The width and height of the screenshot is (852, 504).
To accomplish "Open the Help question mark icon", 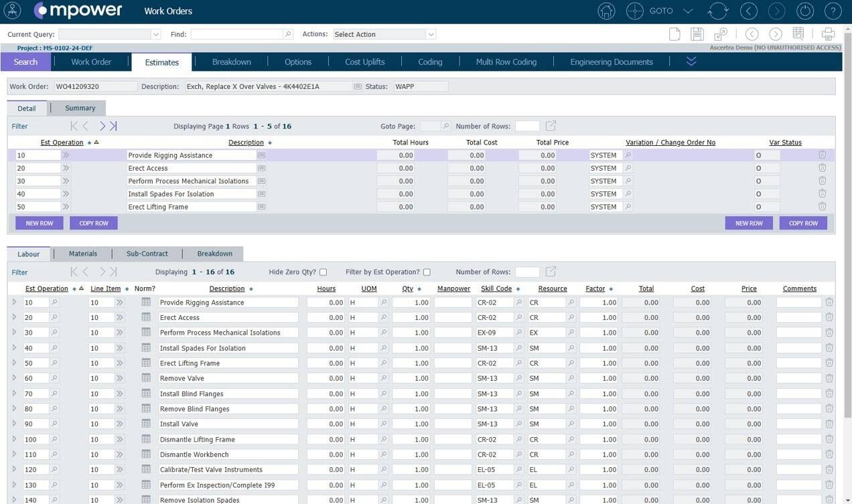I will pos(833,11).
